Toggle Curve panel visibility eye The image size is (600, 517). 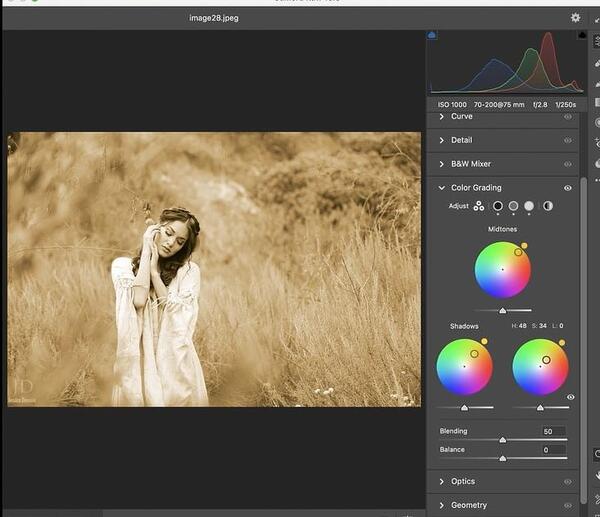[x=568, y=117]
